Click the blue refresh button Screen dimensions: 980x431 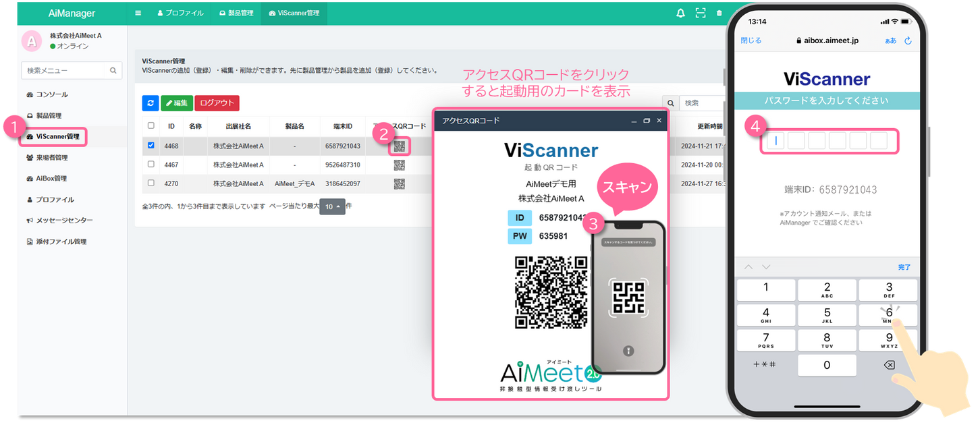coord(150,103)
